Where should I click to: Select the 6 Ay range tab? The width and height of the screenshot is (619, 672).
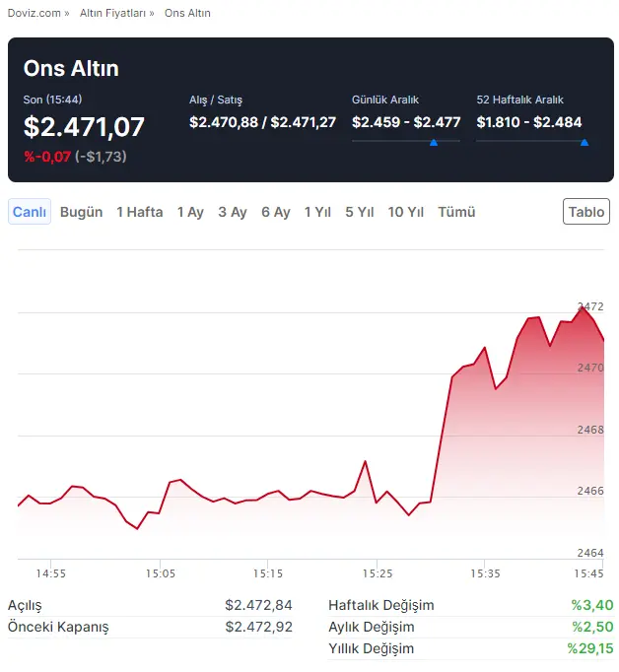click(276, 212)
